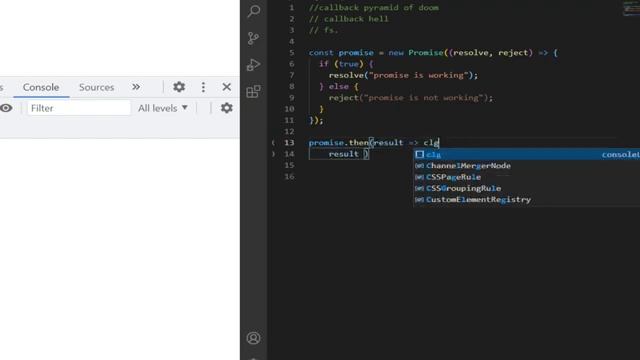Open the Search view in VS Code

point(253,11)
